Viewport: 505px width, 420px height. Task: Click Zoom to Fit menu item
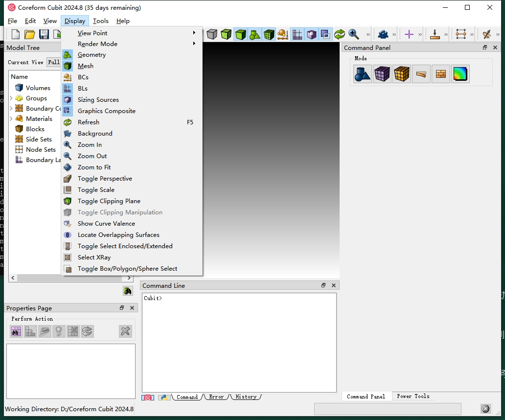132,167
